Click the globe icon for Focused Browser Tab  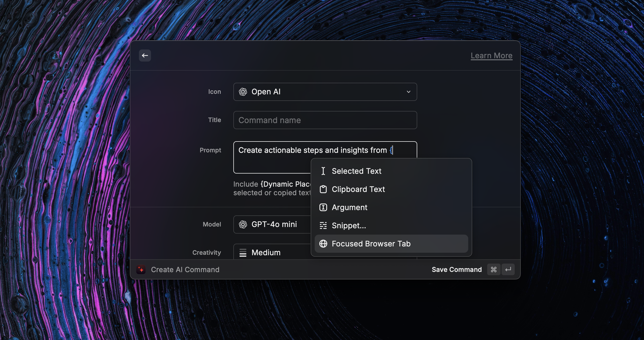tap(323, 244)
